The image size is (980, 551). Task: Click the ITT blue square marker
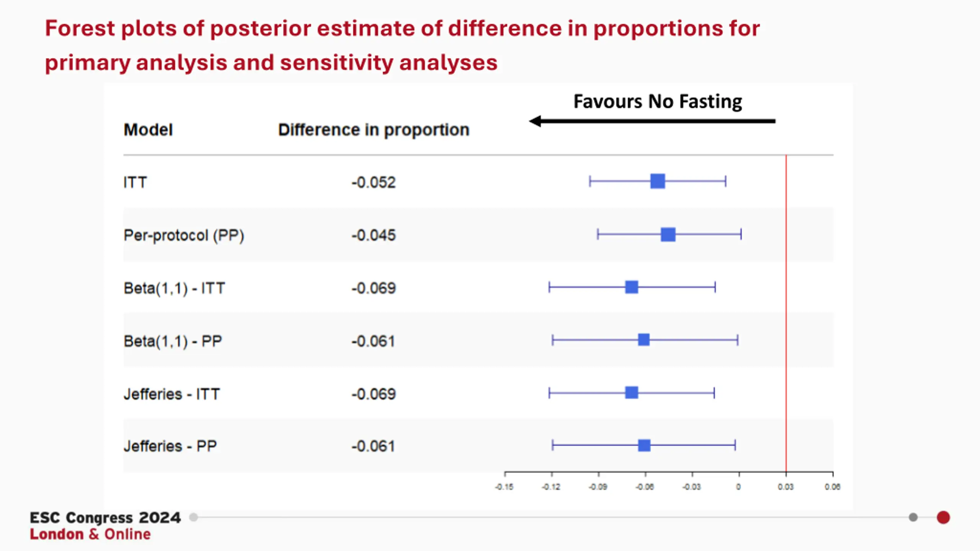pos(658,181)
